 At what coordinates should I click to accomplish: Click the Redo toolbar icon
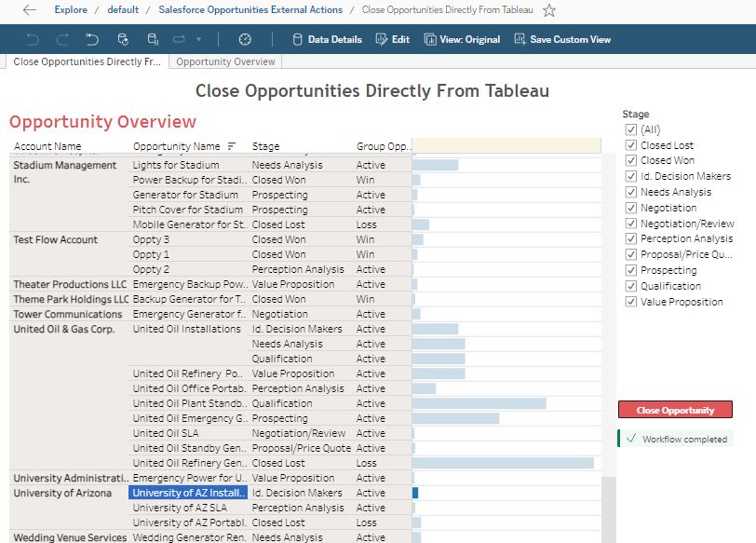62,39
